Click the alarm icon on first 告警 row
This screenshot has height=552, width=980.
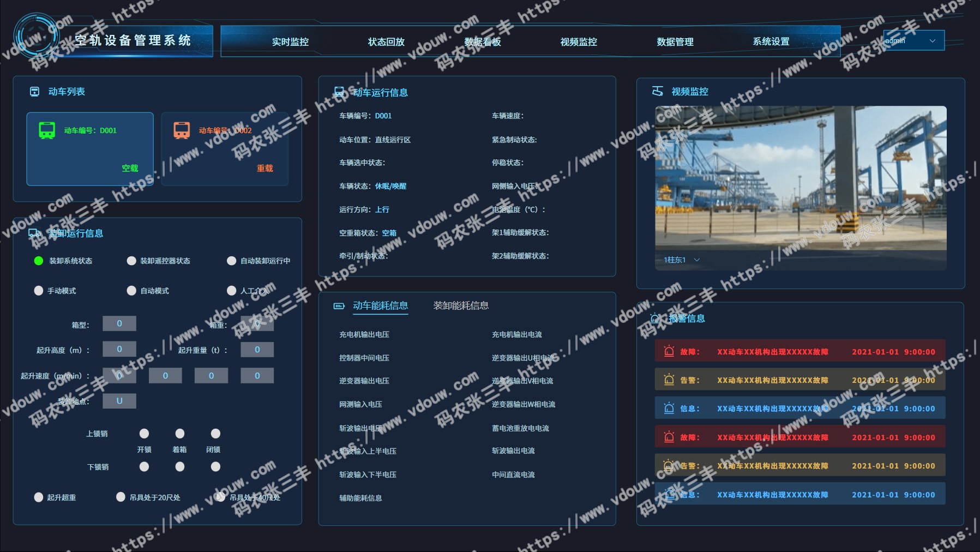click(669, 380)
